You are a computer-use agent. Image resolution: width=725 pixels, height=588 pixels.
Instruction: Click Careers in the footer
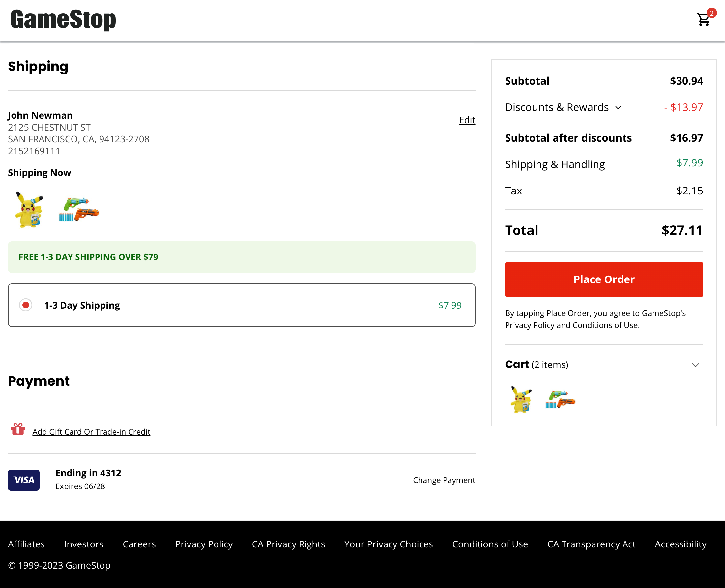pyautogui.click(x=139, y=544)
